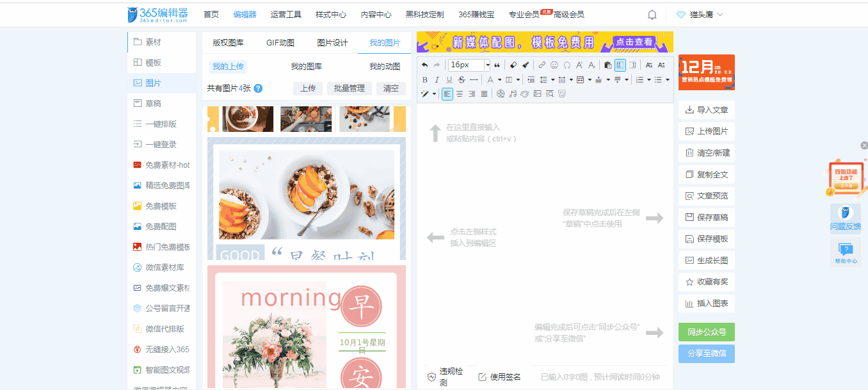Select the breakfast bowl 早餐 image thumbnail
This screenshot has width=868, height=390.
point(307,199)
